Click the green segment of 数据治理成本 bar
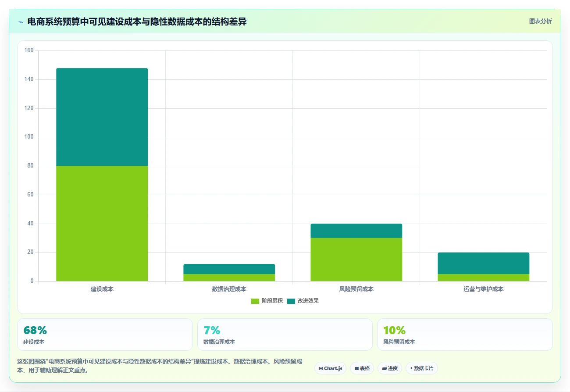Image resolution: width=570 pixels, height=392 pixels. (229, 278)
